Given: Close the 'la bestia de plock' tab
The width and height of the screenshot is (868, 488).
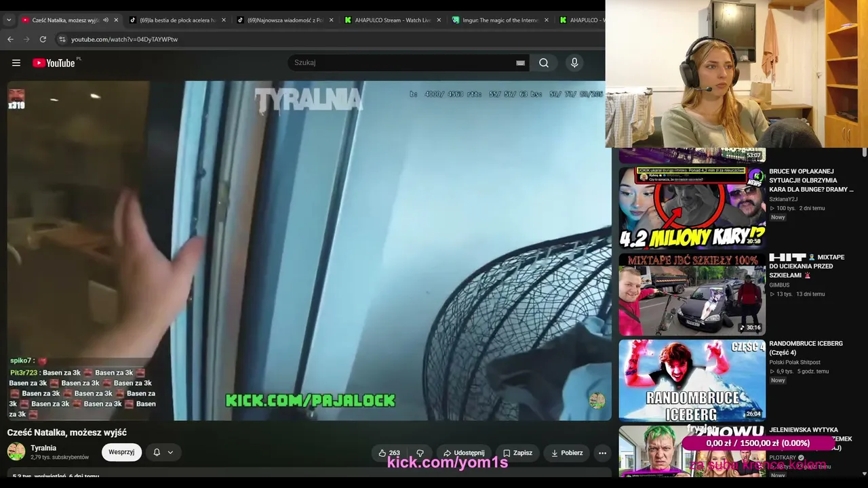Looking at the screenshot, I should (x=224, y=20).
